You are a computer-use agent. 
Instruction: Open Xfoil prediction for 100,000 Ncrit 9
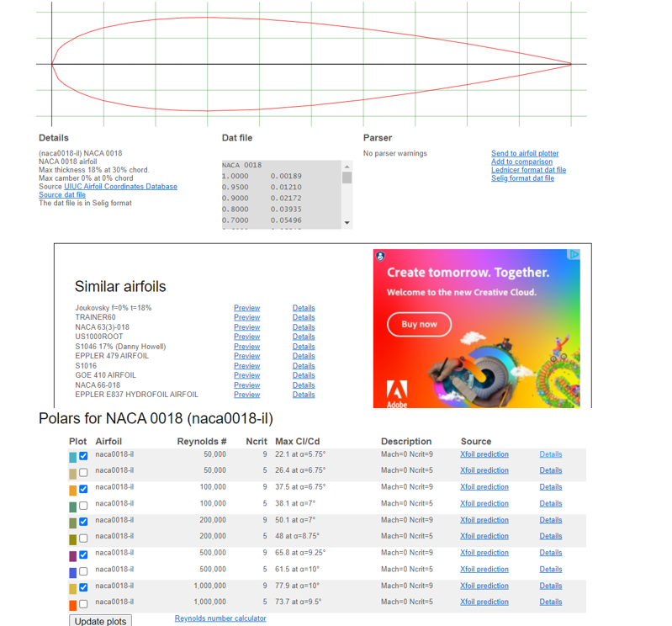[484, 487]
